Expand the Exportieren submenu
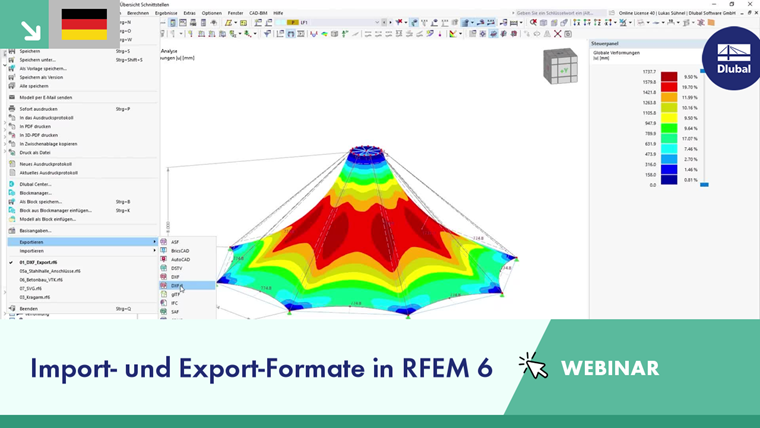Screen dimensions: 760x428 [x=82, y=242]
